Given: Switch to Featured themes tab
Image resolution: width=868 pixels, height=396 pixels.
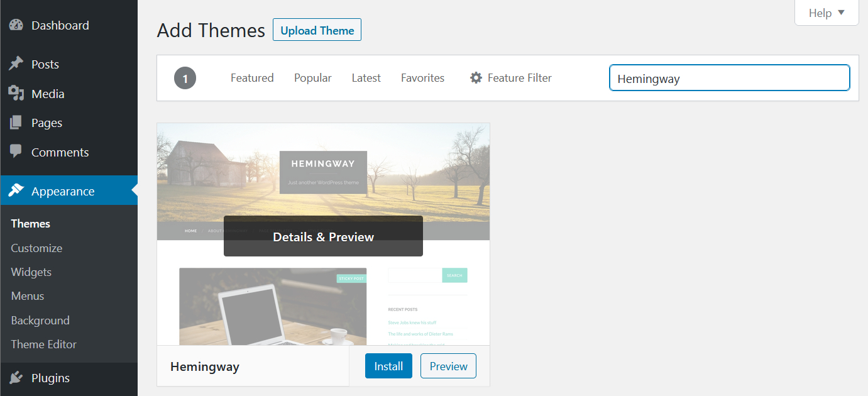Looking at the screenshot, I should [252, 78].
